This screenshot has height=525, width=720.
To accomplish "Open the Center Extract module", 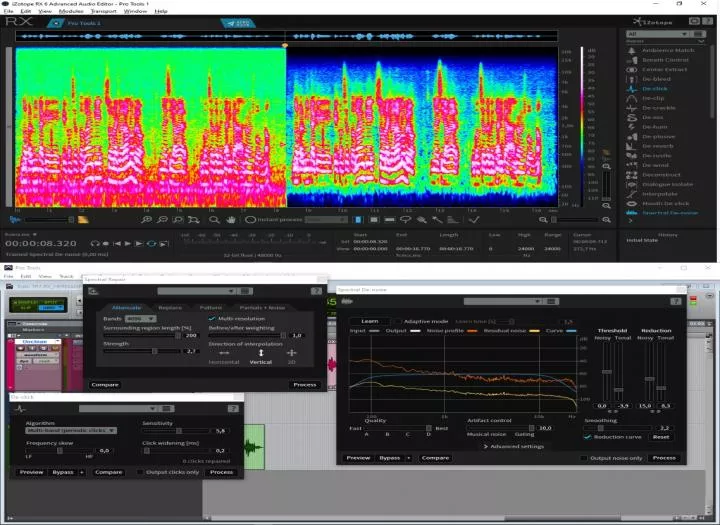I will tap(664, 69).
